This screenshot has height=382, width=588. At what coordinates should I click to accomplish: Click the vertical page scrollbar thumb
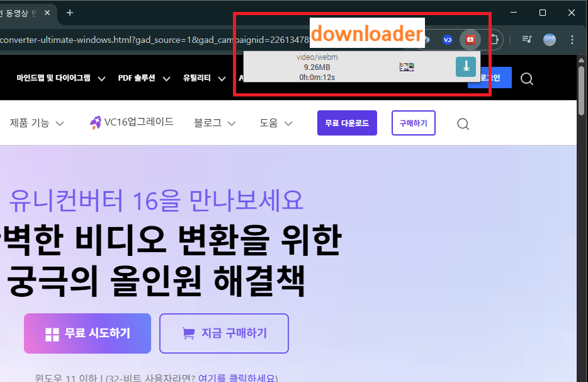pos(581,91)
